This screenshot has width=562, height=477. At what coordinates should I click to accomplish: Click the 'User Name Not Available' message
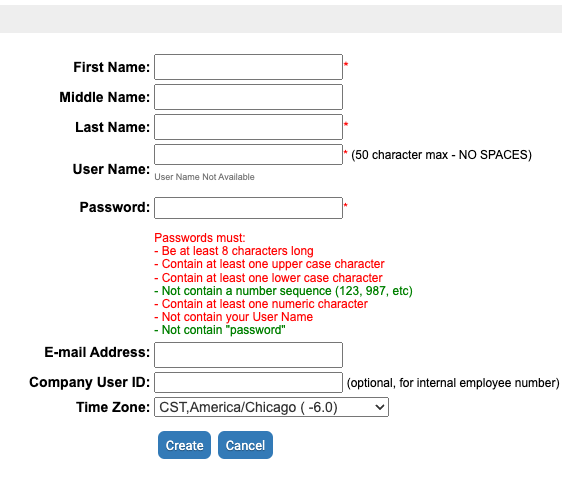(x=204, y=177)
